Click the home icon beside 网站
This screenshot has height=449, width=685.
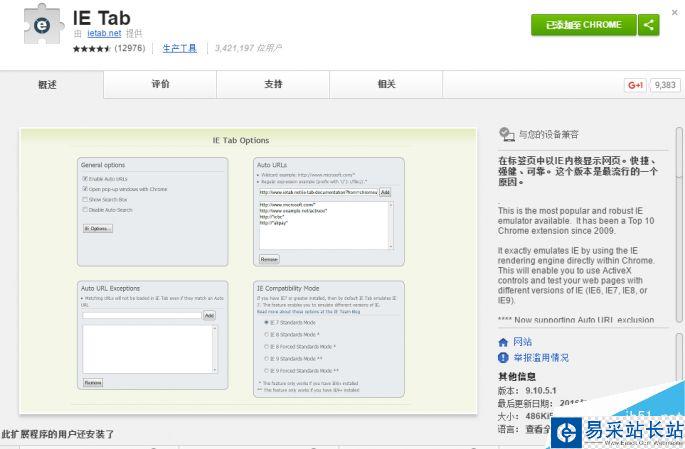point(503,342)
